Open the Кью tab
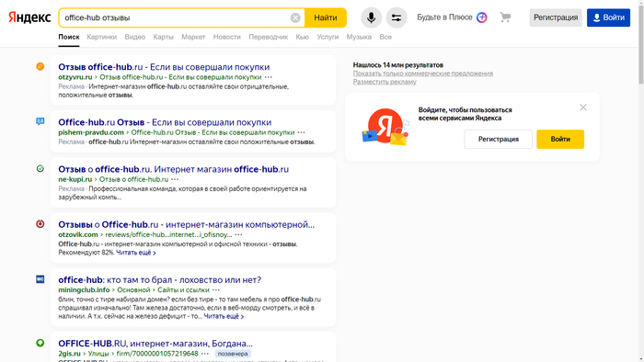The height and width of the screenshot is (362, 644). click(303, 37)
